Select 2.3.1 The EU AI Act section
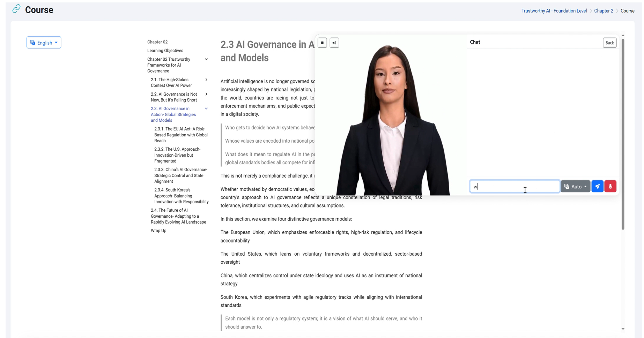The image size is (644, 338). pos(181,135)
